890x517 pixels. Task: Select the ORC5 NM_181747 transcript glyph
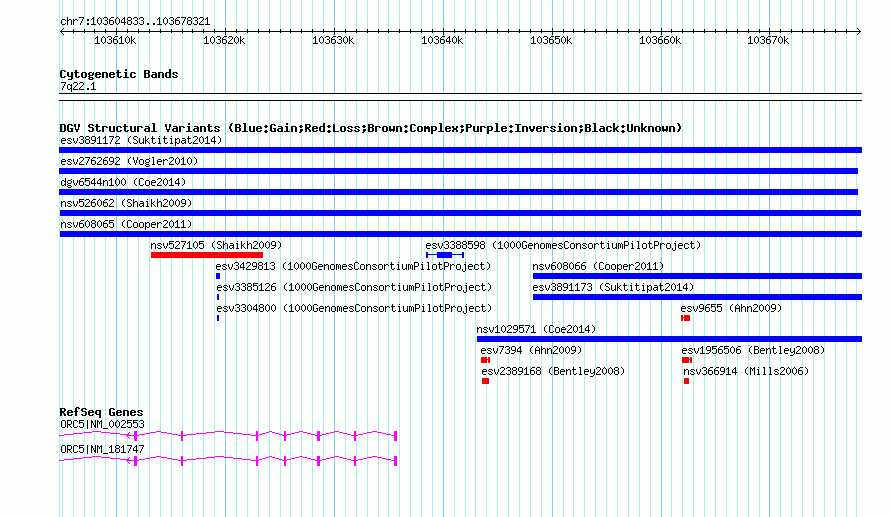pyautogui.click(x=228, y=461)
